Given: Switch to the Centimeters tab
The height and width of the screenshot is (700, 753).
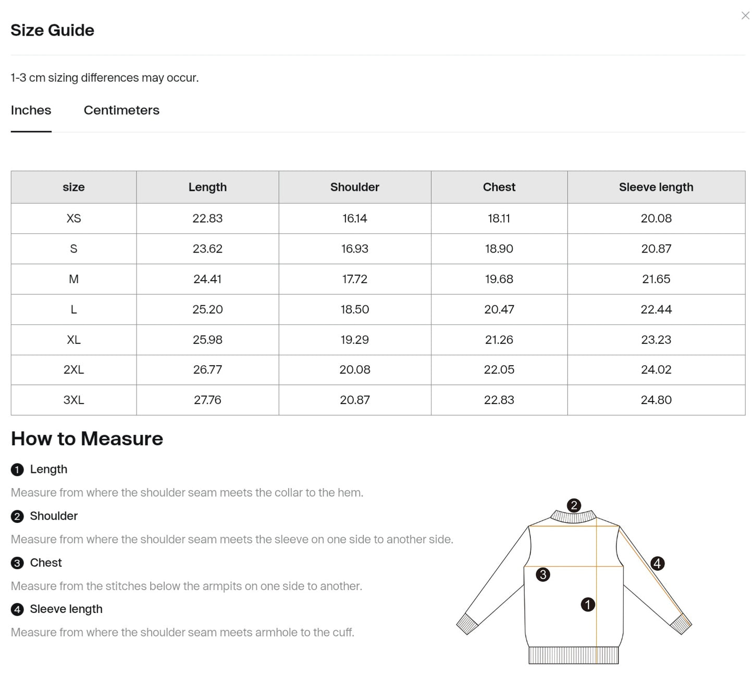Looking at the screenshot, I should pyautogui.click(x=121, y=110).
